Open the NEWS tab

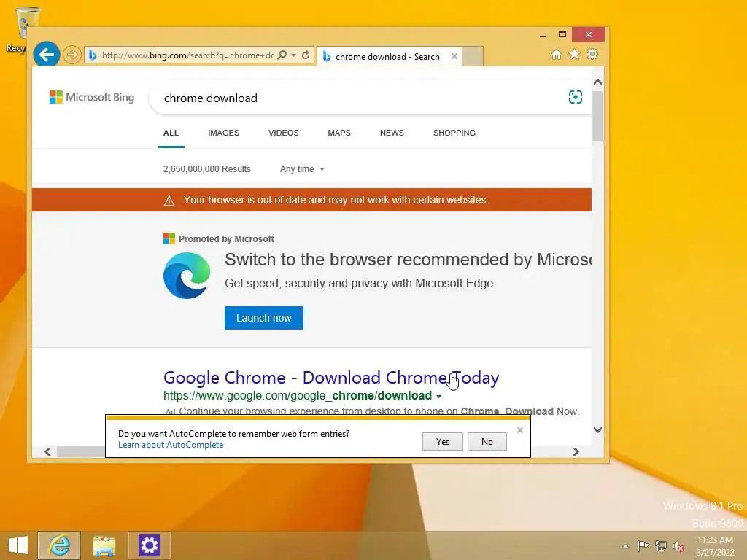point(392,133)
